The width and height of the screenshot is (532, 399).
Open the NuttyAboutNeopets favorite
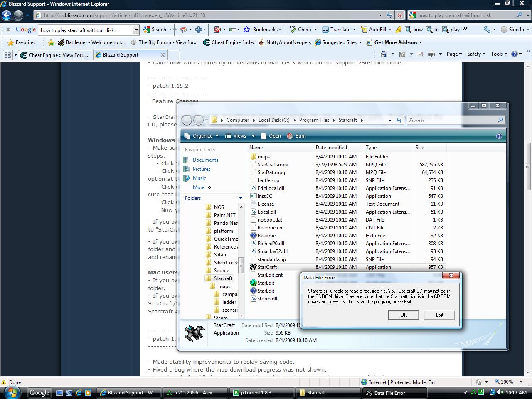[x=285, y=42]
